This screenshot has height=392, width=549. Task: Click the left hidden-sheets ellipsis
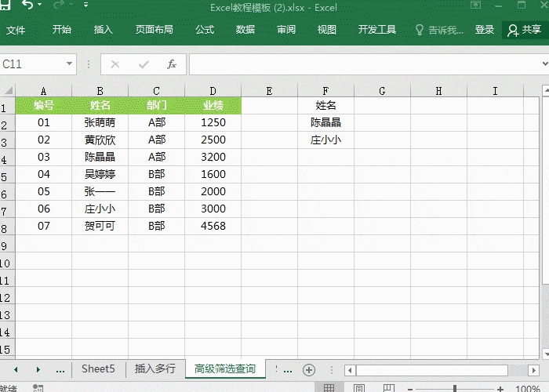[x=60, y=370]
